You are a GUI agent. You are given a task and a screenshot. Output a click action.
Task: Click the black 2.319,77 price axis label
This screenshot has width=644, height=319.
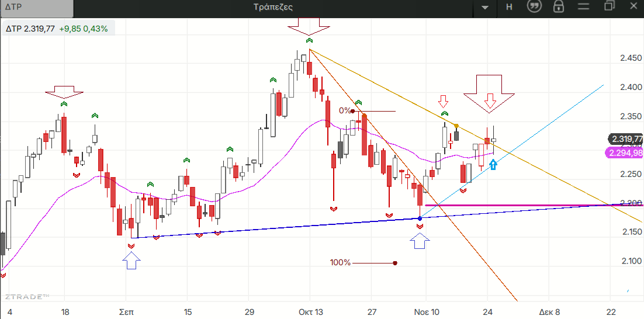tap(625, 139)
